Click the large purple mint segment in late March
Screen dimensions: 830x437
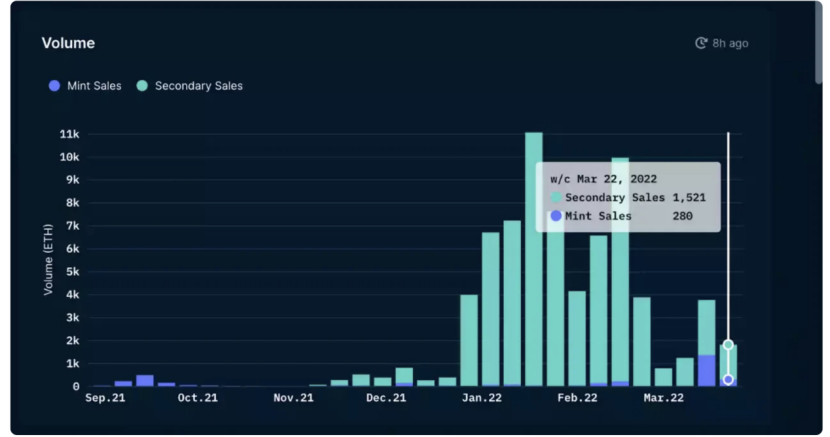click(706, 370)
